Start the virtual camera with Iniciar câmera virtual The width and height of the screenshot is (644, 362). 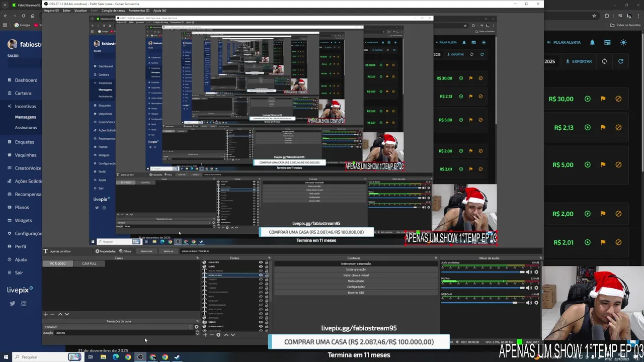click(x=356, y=275)
